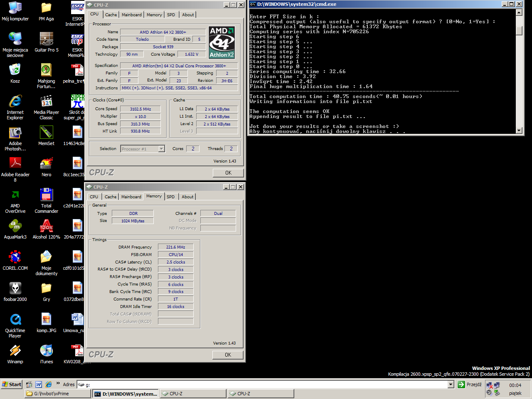Click the DRAM Frequency 221.6 MHz value
Image resolution: width=532 pixels, height=399 pixels.
(x=175, y=247)
